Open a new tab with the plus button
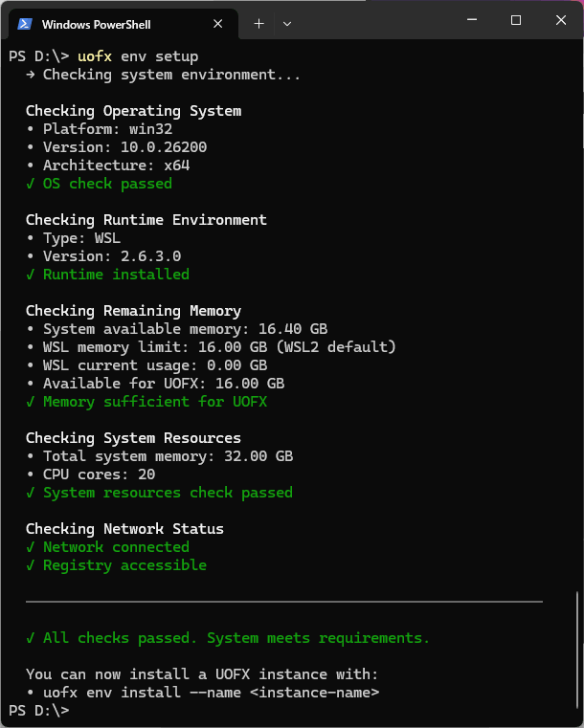Image resolution: width=584 pixels, height=728 pixels. click(258, 23)
